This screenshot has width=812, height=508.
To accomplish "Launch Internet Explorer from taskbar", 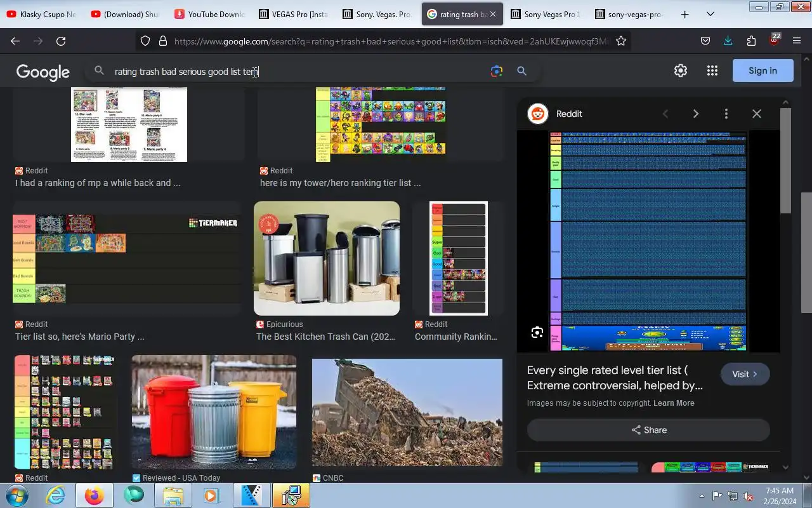I will [55, 495].
